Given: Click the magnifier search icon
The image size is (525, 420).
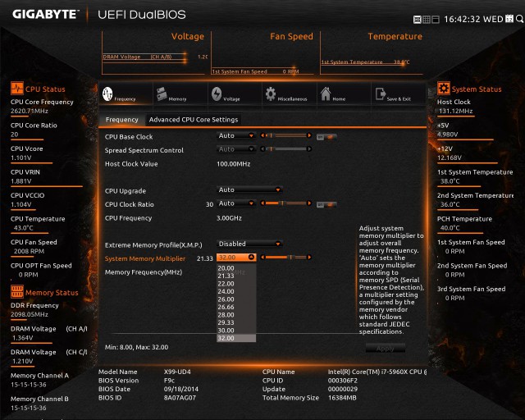Looking at the screenshot, I should point(519,19).
